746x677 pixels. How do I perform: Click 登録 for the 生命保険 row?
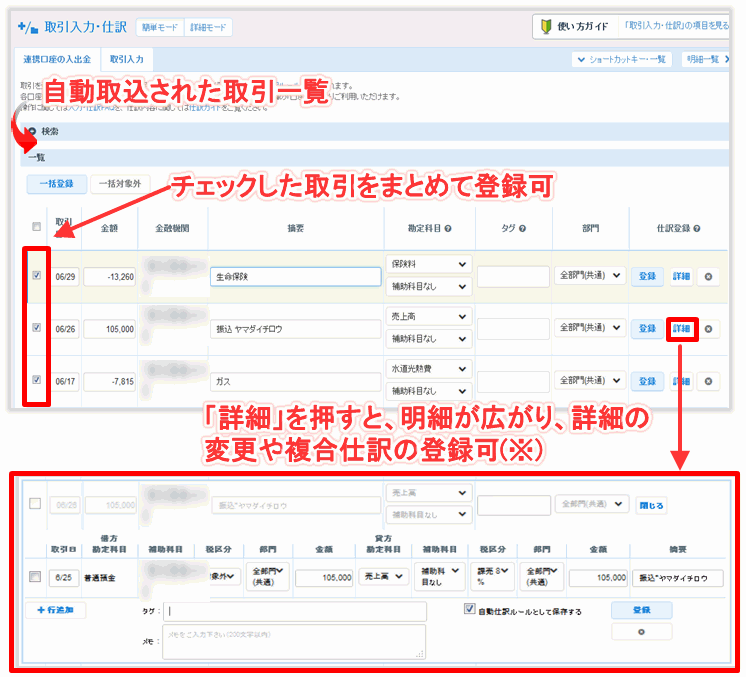[647, 276]
